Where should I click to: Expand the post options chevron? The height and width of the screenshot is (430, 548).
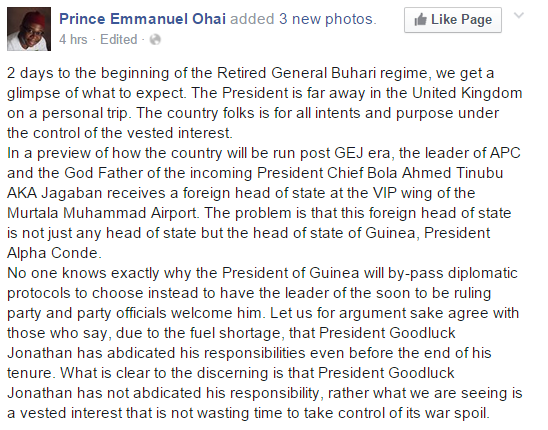pos(519,15)
